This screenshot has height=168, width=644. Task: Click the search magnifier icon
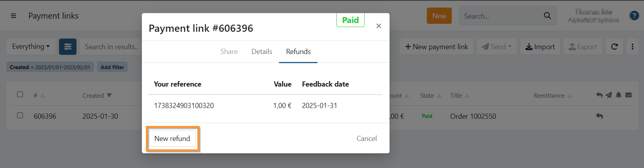click(x=547, y=16)
